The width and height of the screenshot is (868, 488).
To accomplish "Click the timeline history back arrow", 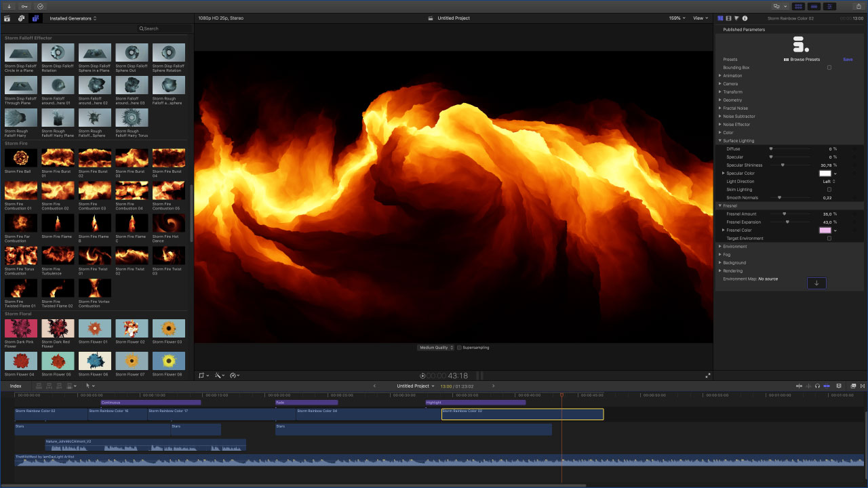I will 374,386.
